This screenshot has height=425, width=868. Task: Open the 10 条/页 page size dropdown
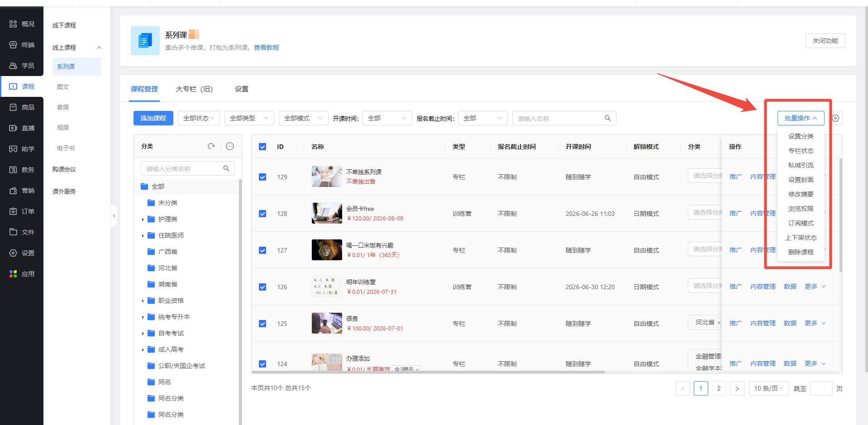(768, 388)
